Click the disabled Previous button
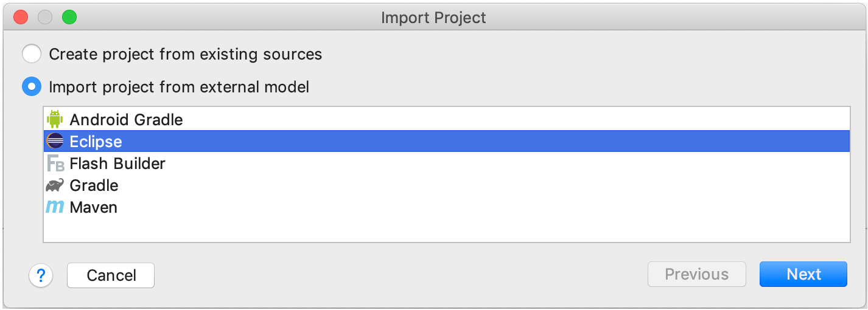Image resolution: width=868 pixels, height=310 pixels. coord(697,274)
